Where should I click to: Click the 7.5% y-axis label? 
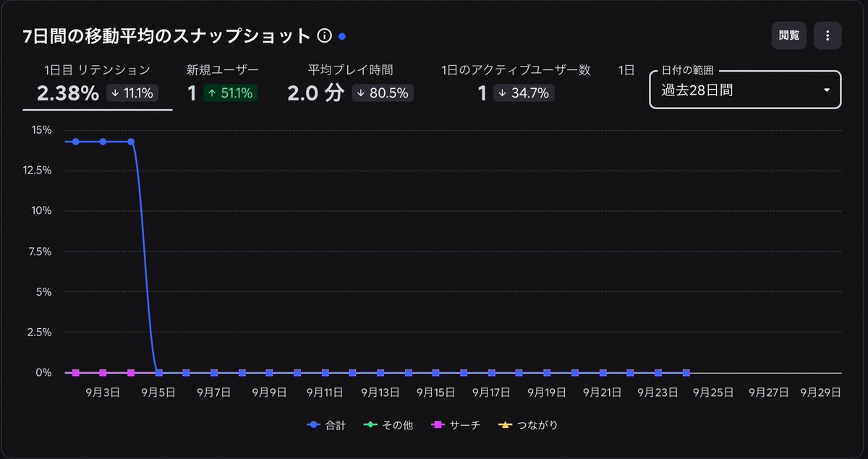pyautogui.click(x=39, y=252)
